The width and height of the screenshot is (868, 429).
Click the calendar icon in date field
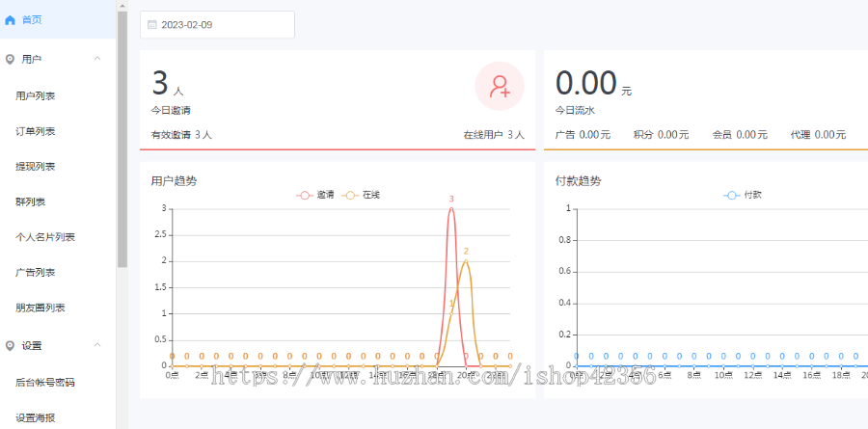152,25
